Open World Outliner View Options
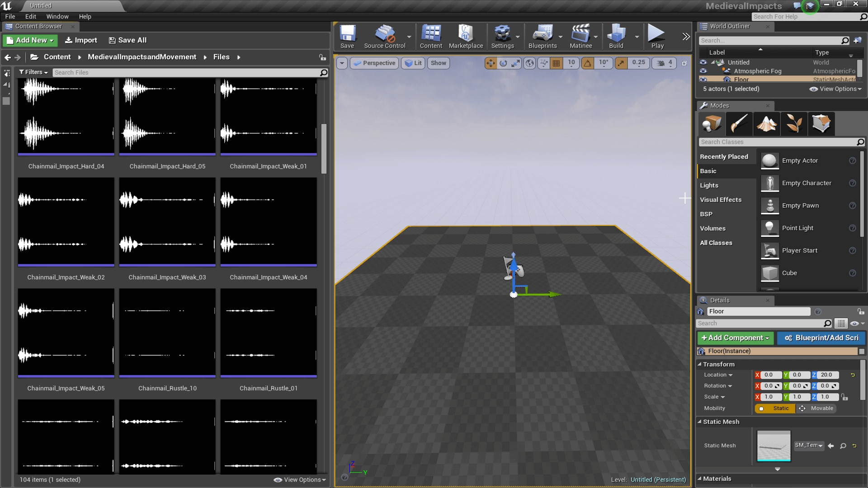 point(835,89)
